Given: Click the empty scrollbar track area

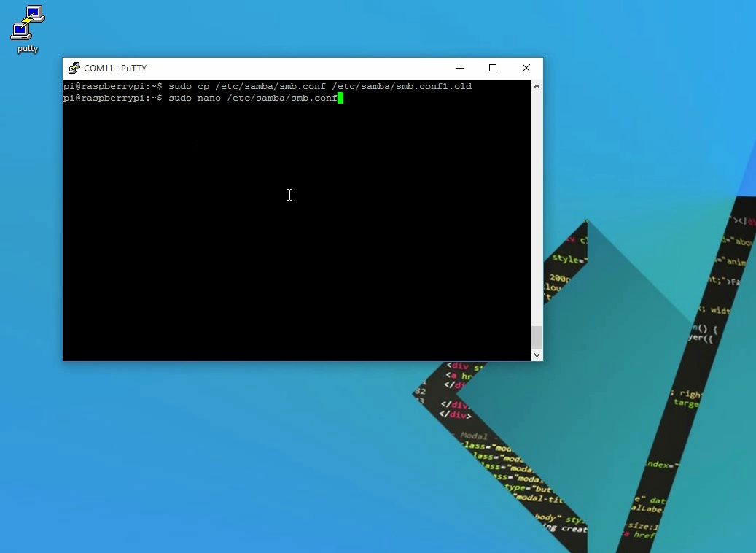Looking at the screenshot, I should coord(537,219).
